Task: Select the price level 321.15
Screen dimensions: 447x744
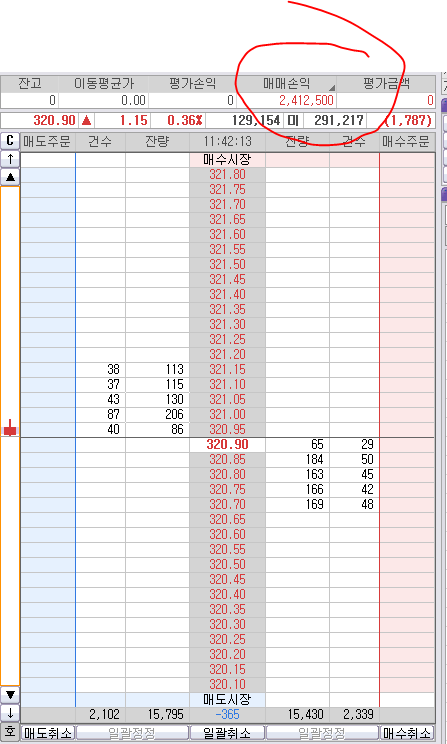Action: 227,369
